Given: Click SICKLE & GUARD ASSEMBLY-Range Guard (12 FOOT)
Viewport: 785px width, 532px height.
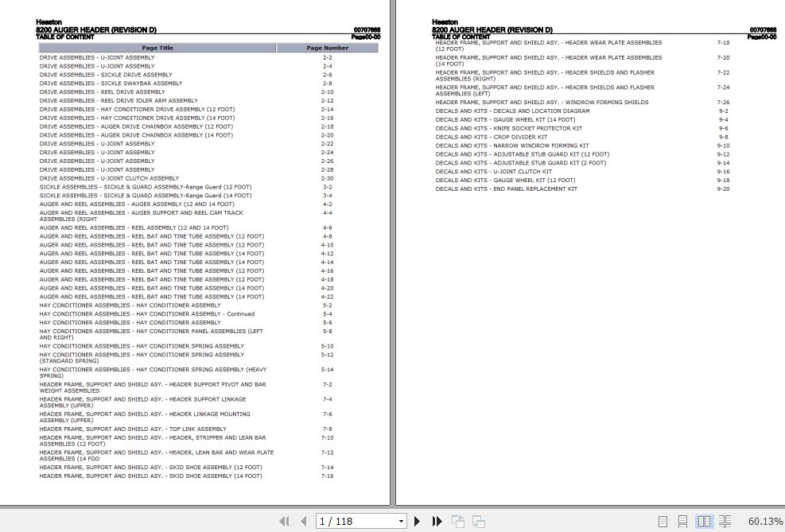Looking at the screenshot, I should [x=146, y=187].
